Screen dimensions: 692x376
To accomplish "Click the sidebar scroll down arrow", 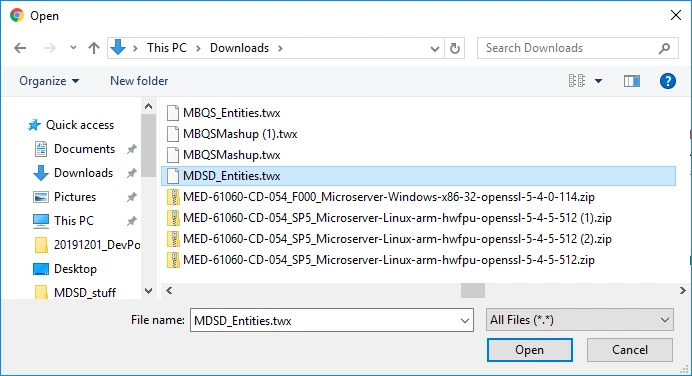I will point(148,291).
